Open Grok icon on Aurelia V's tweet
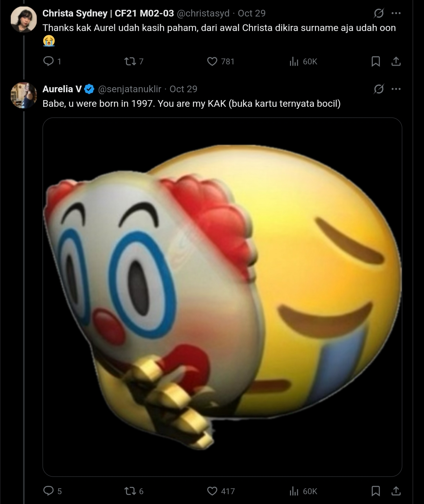This screenshot has height=504, width=424. point(379,89)
